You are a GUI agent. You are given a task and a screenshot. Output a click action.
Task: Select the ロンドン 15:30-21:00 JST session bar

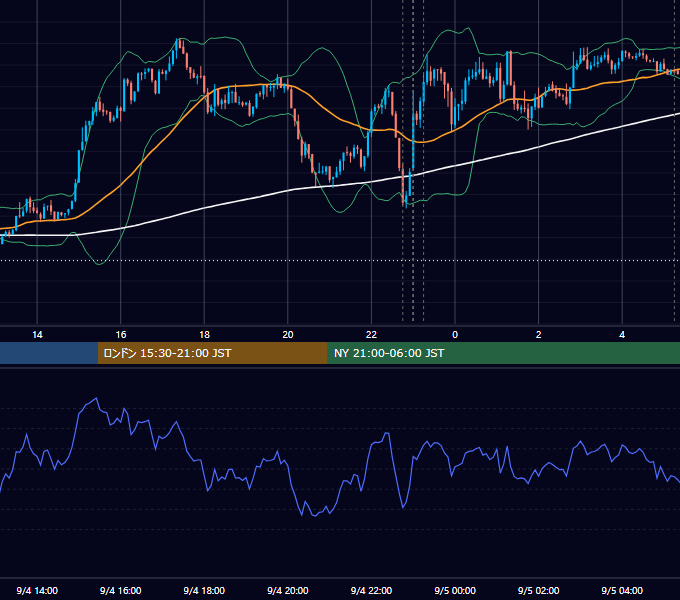coord(212,353)
